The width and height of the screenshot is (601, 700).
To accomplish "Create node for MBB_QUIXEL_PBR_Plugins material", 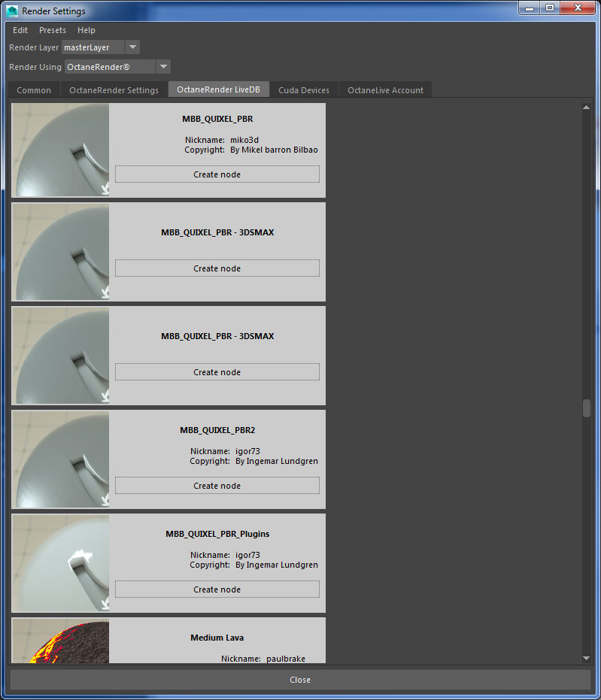I will [x=217, y=589].
